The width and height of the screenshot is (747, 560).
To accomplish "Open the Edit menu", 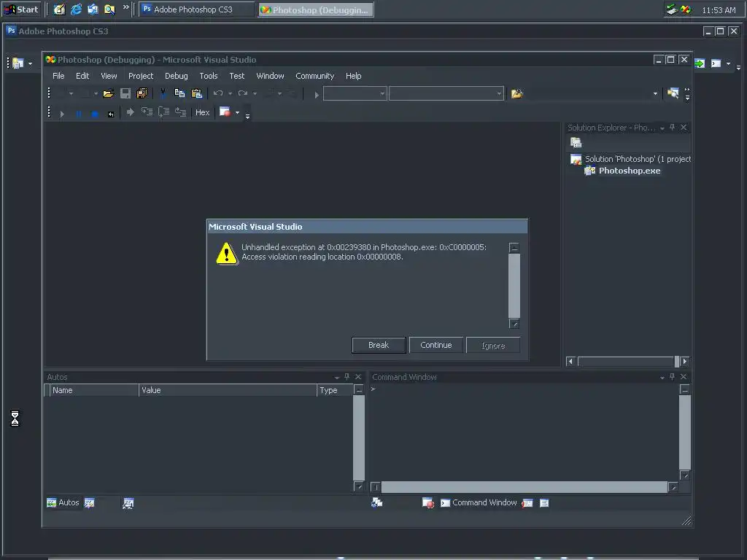I will coord(82,76).
